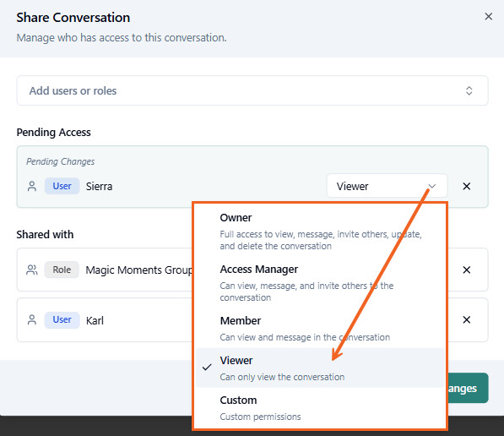Choose the Access Manager role option
This screenshot has height=436, width=504.
click(320, 283)
